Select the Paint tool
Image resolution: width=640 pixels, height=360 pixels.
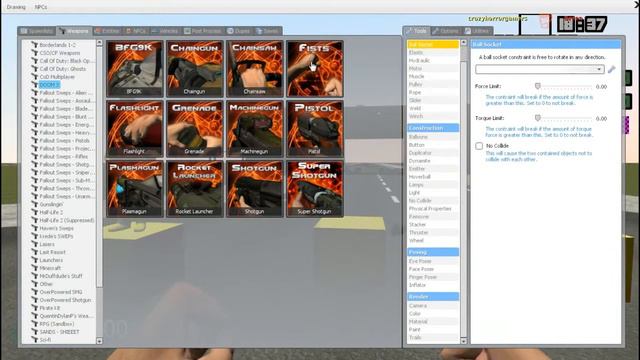(x=433, y=329)
